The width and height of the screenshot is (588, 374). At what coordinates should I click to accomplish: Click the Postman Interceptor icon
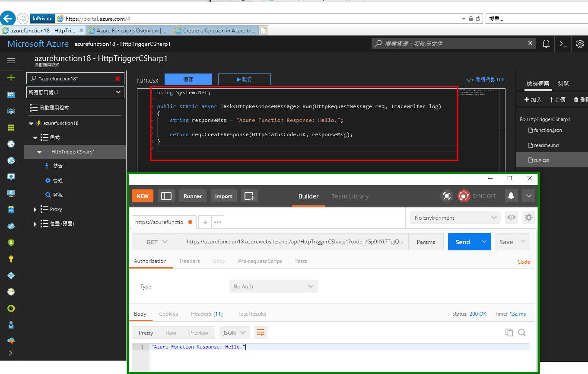447,196
